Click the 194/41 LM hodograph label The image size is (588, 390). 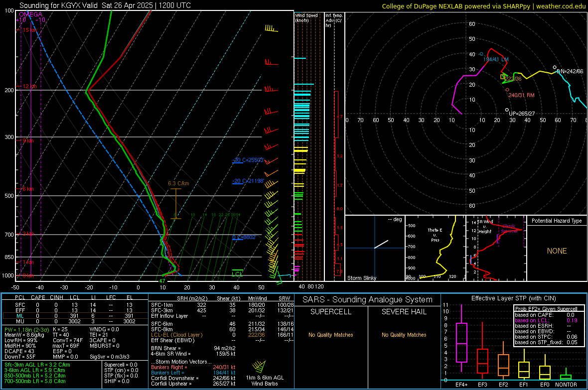click(496, 59)
